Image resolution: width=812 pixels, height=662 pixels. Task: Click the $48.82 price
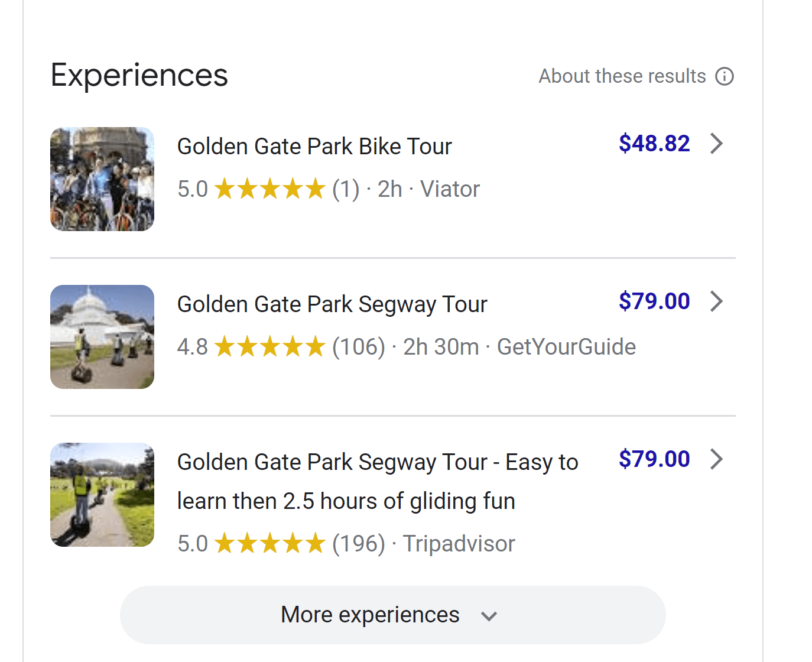(x=654, y=144)
